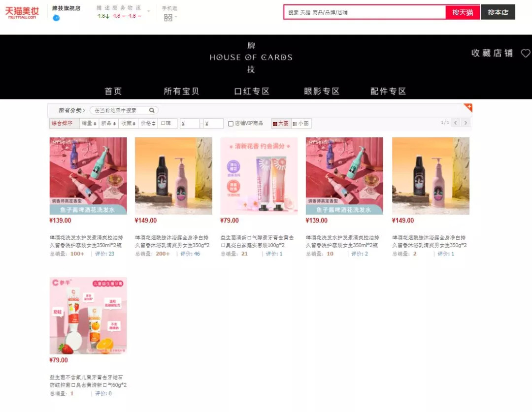Click the orange corner tag icon
The image size is (532, 412).
pyautogui.click(x=468, y=107)
